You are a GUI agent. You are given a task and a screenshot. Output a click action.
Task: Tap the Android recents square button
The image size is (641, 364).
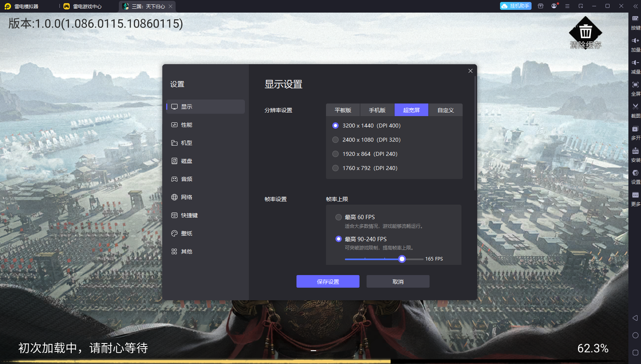point(635,353)
